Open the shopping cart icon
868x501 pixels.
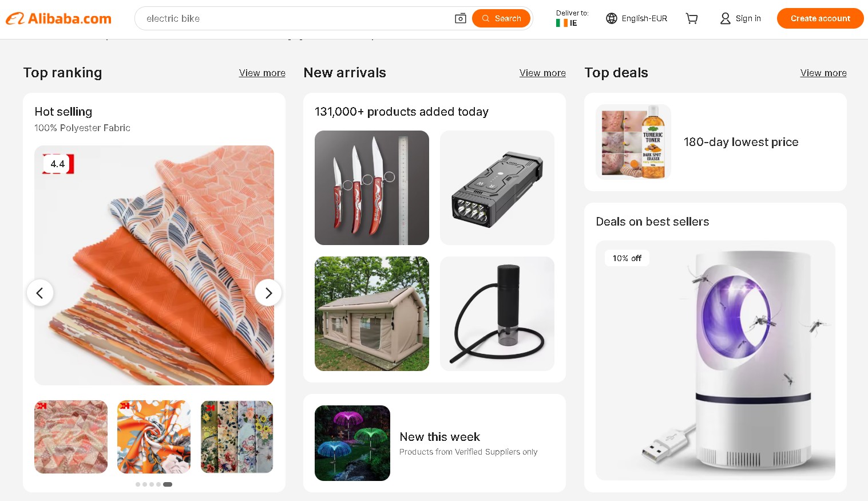click(692, 18)
